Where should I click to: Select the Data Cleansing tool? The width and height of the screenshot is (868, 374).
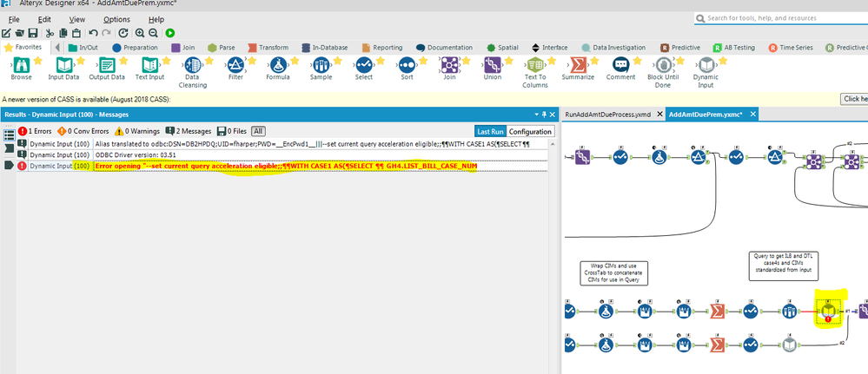192,73
